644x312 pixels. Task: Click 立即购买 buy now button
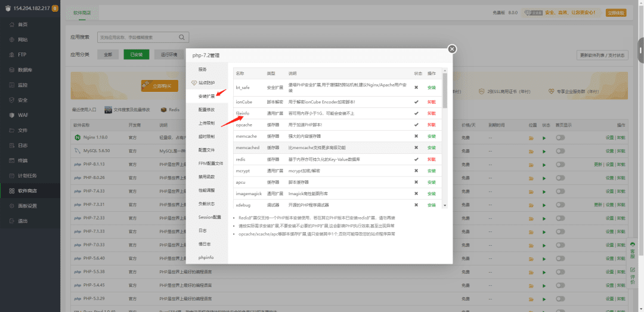(x=159, y=86)
